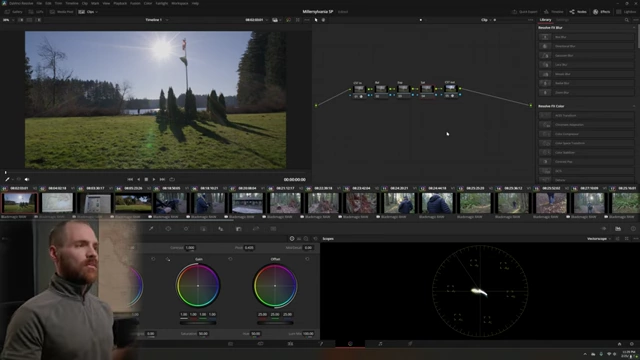Viewport: 640px width, 360px height.
Task: Select the hand pan tool in node editor
Action: [x=323, y=20]
